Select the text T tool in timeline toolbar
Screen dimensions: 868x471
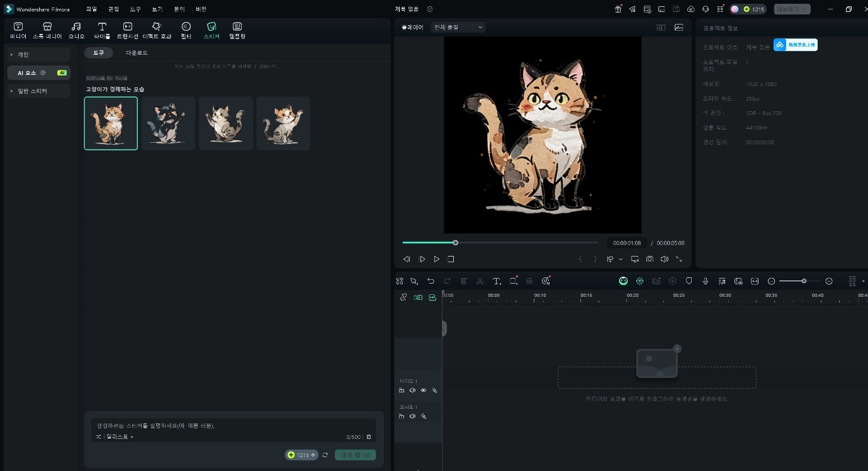497,281
